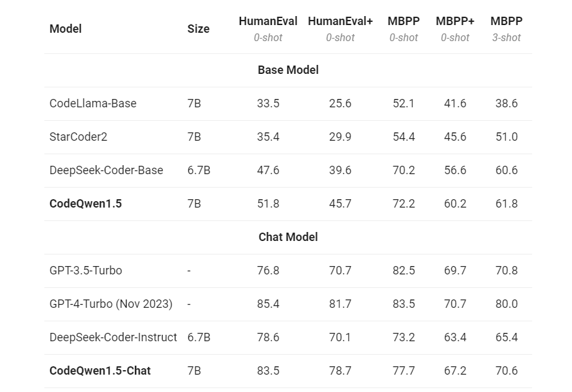Select the DeepSeek-Coder-Instruct model name
The image size is (572, 392).
click(113, 337)
